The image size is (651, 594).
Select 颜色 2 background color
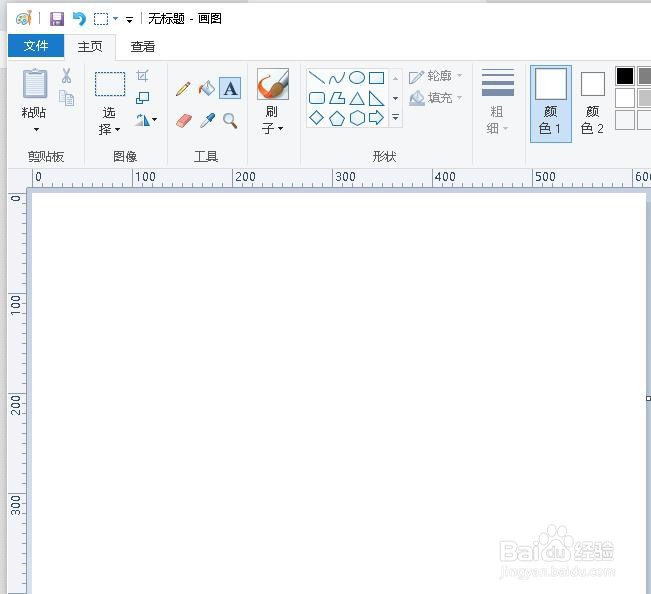(592, 104)
